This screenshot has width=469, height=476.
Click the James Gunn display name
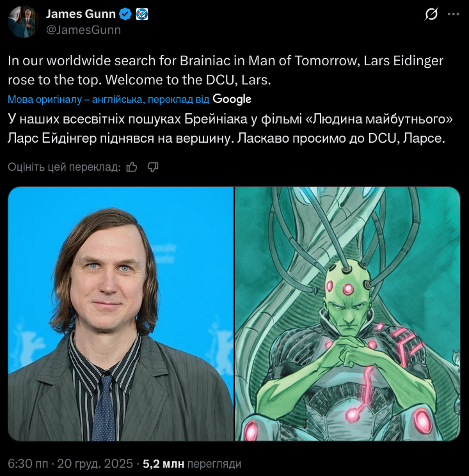(81, 14)
